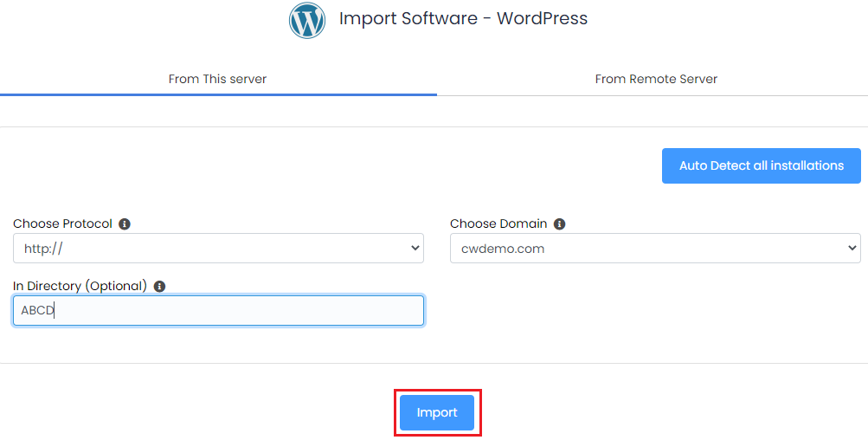This screenshot has width=868, height=440.
Task: Click the In Directory (Optional) label text
Action: [80, 287]
